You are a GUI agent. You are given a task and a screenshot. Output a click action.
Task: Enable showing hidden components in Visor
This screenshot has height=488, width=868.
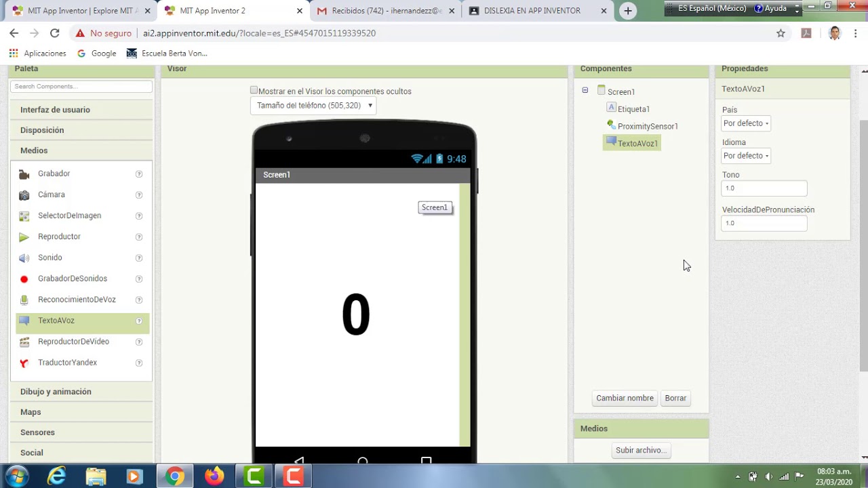254,90
